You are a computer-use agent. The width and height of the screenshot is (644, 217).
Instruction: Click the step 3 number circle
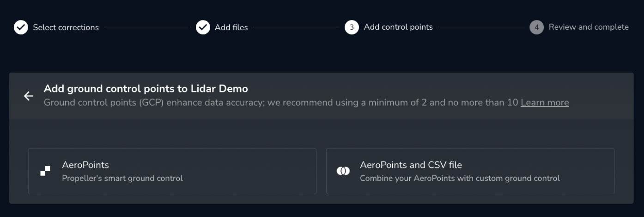coord(352,27)
